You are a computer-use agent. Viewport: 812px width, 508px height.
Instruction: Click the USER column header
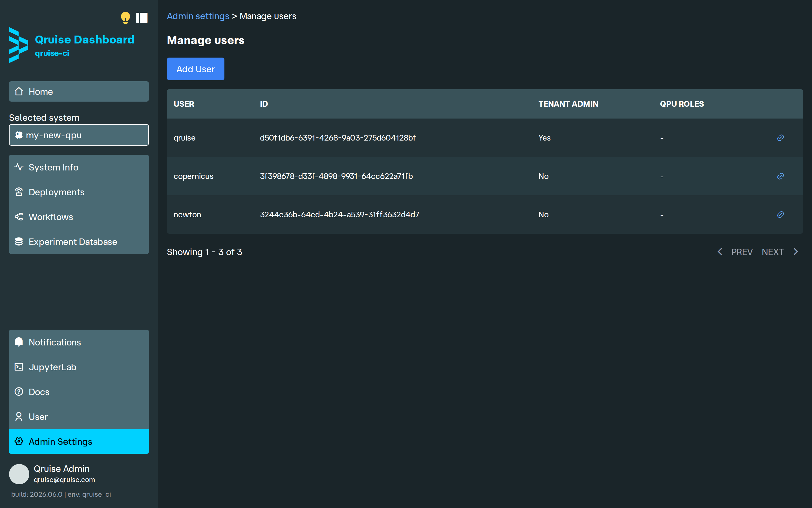[x=184, y=104]
